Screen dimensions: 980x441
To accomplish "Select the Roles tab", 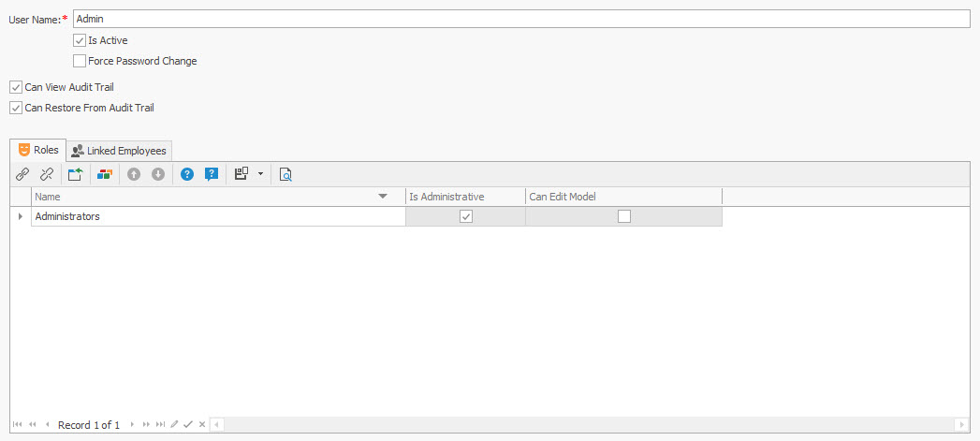I will (38, 150).
